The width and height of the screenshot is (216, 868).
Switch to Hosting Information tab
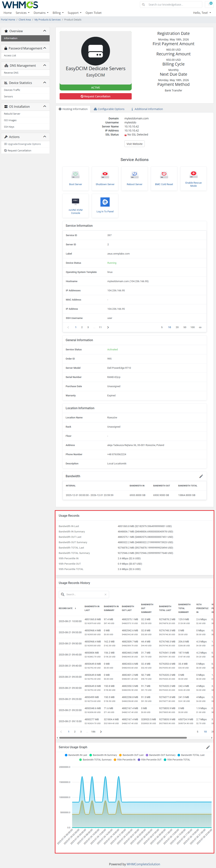point(73,109)
